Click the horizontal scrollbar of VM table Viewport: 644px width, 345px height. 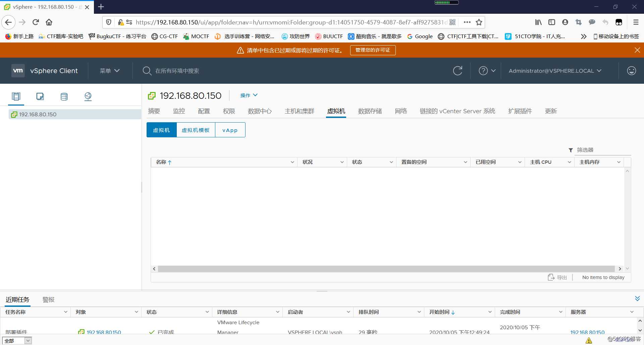click(386, 269)
